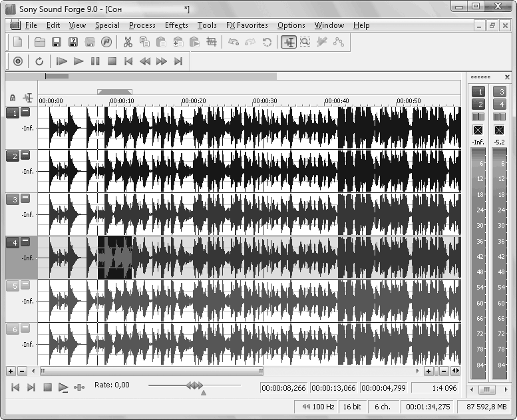This screenshot has width=517, height=420.
Task: Click the playback Rate slider handle
Action: (x=194, y=385)
